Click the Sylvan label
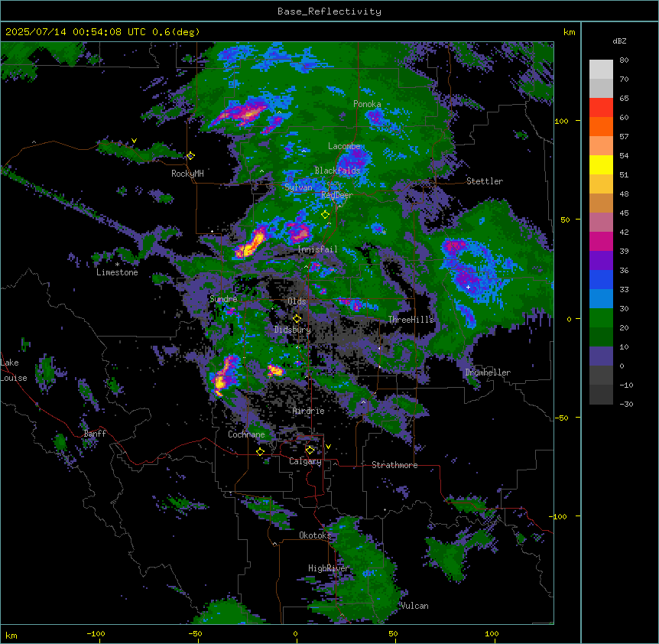This screenshot has width=659, height=644. pos(298,187)
